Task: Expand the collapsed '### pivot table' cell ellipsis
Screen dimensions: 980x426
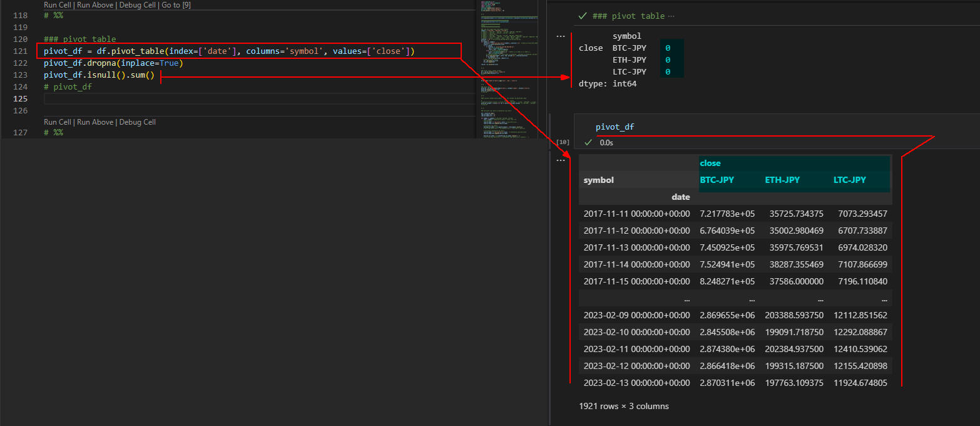Action: tap(671, 16)
